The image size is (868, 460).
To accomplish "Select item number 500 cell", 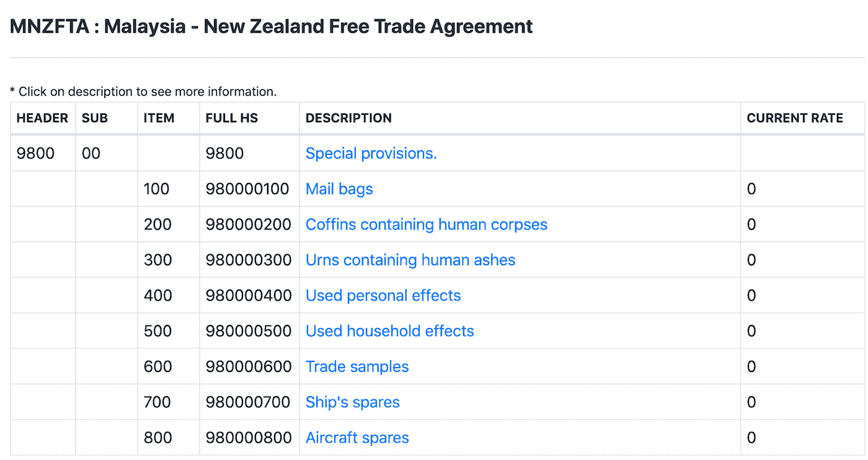I will click(157, 331).
